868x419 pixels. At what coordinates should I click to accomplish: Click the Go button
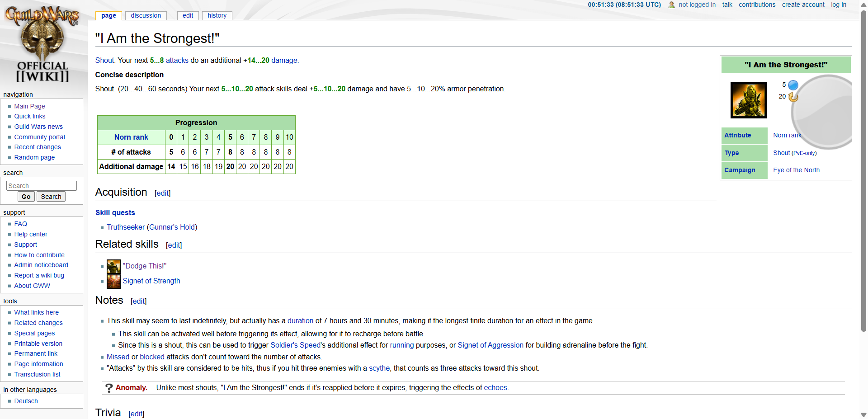26,197
